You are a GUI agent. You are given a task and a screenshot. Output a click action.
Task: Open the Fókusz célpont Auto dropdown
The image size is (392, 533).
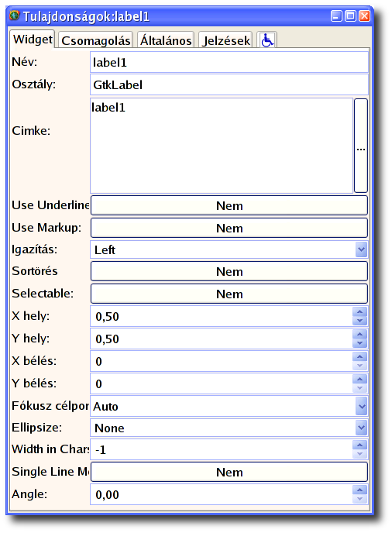(229, 406)
